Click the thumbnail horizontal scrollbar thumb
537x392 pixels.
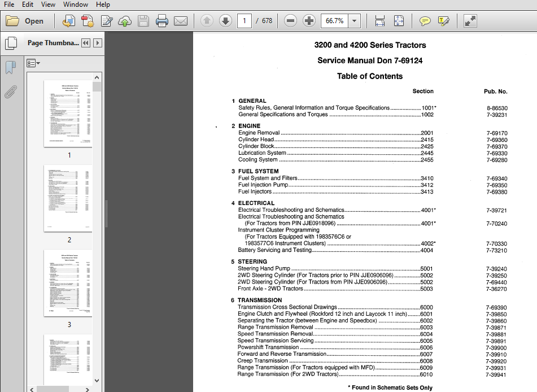(x=53, y=390)
